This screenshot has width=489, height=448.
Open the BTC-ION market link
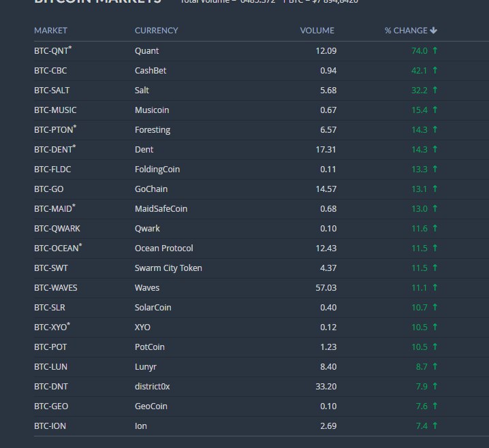(x=50, y=426)
